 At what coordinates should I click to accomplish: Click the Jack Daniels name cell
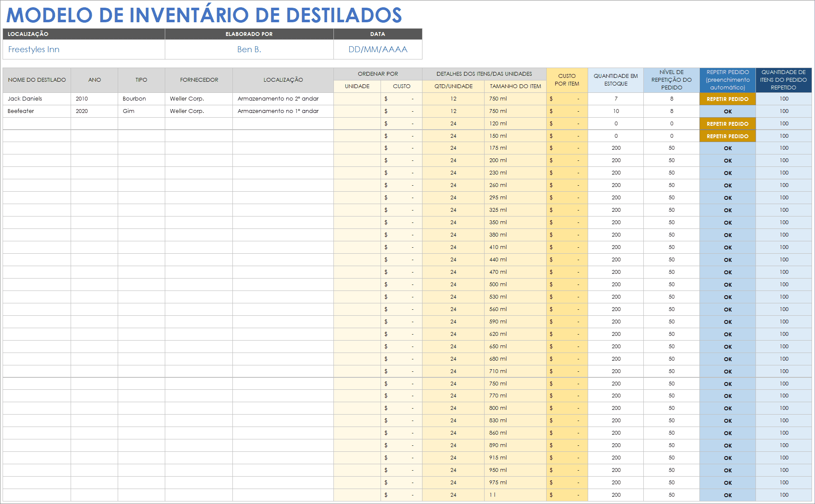[37, 99]
